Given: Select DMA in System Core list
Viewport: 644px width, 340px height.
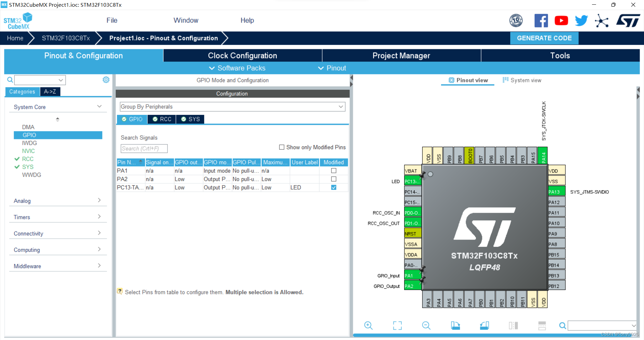Looking at the screenshot, I should tap(28, 127).
